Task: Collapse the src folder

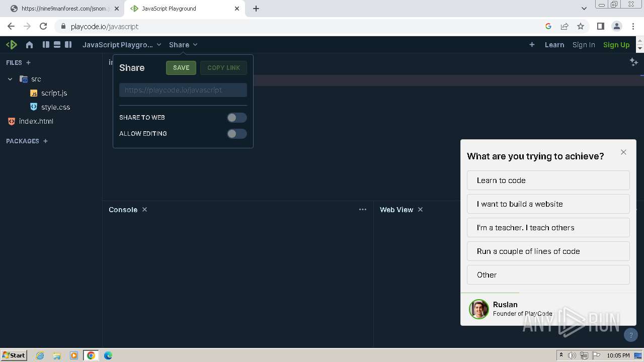Action: (x=10, y=79)
